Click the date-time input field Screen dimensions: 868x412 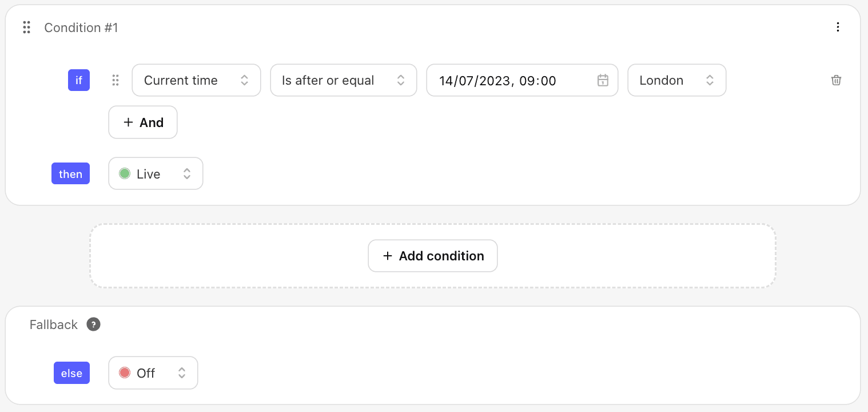tap(509, 80)
